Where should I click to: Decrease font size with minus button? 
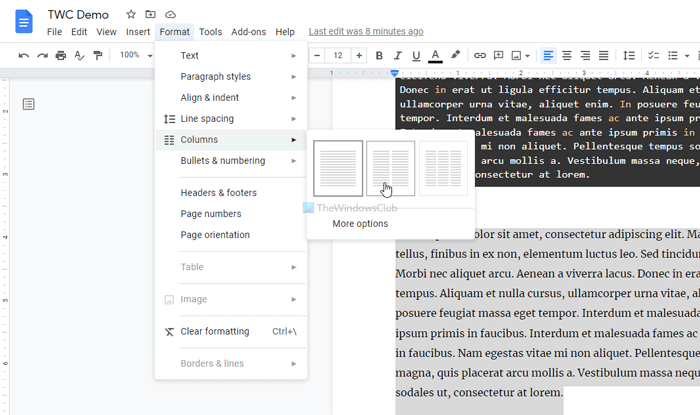point(317,55)
